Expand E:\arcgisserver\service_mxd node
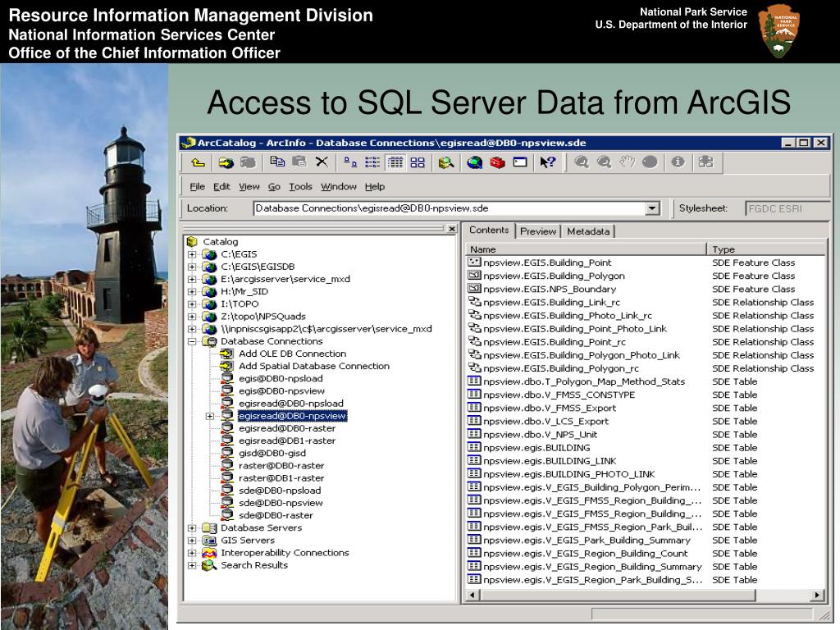Viewport: 840px width, 630px height. point(192,279)
